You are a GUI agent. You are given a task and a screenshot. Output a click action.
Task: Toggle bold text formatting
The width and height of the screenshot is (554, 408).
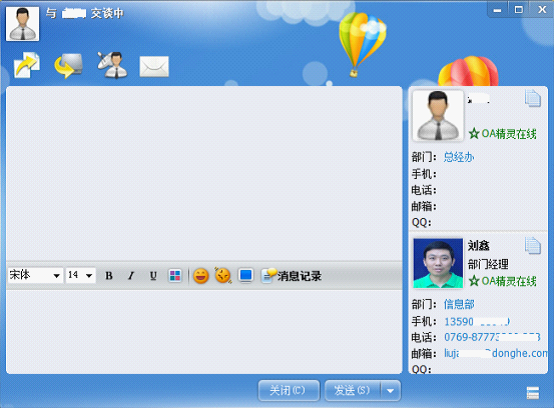109,276
